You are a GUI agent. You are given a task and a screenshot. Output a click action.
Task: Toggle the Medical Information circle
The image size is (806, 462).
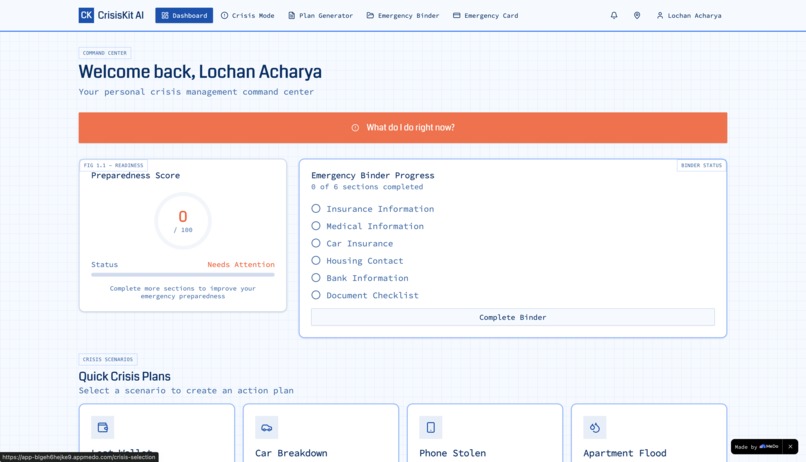pyautogui.click(x=316, y=226)
